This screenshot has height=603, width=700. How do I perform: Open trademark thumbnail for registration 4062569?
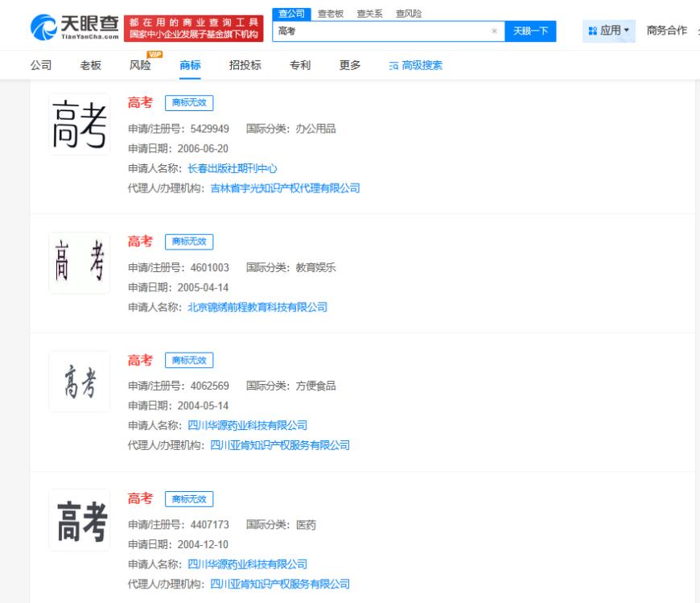tap(80, 382)
